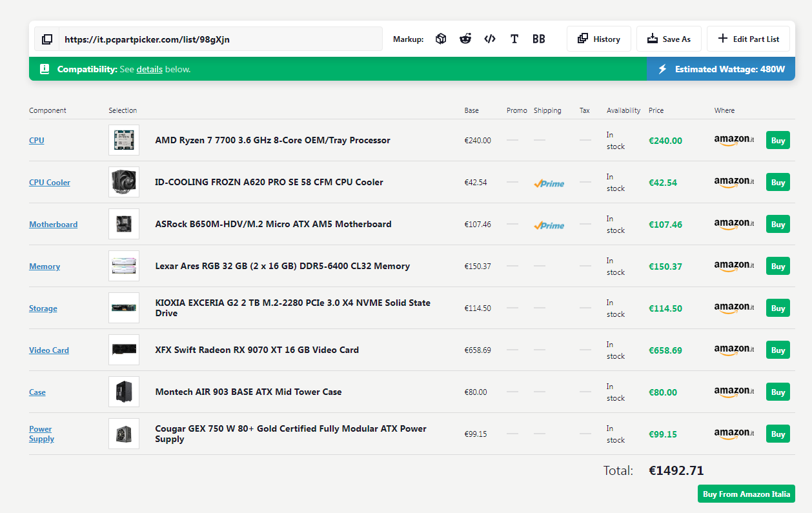
Task: Open the Case component link
Action: point(37,392)
